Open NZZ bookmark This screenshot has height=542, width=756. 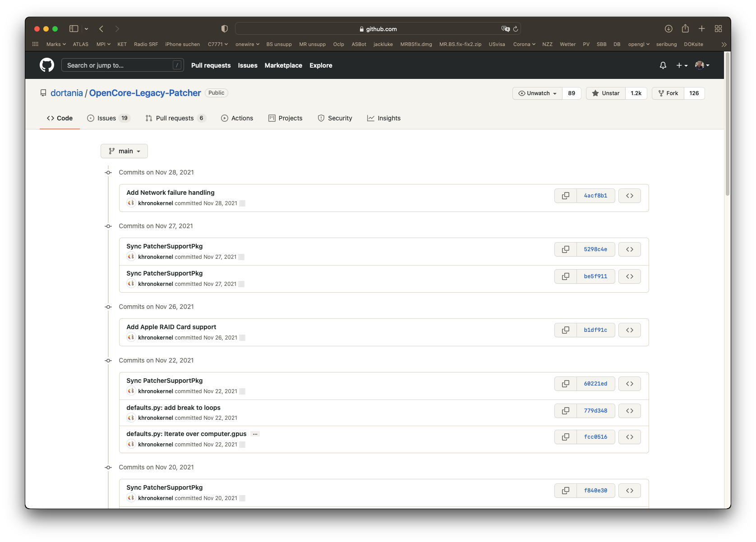pyautogui.click(x=547, y=44)
